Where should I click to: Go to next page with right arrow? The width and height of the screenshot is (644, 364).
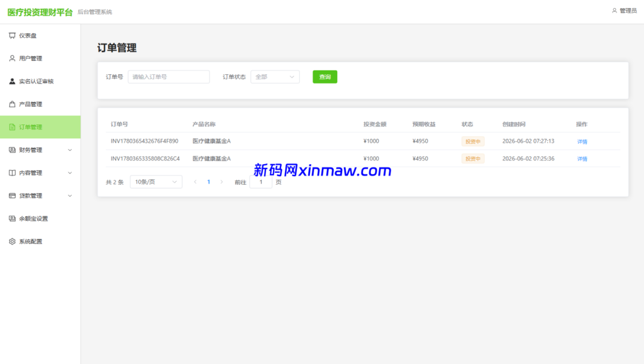pos(222,182)
